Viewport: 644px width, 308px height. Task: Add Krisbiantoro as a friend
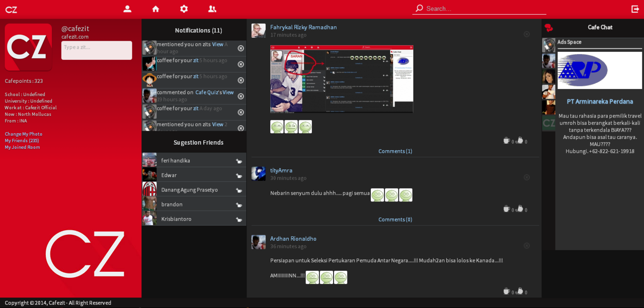tap(239, 219)
